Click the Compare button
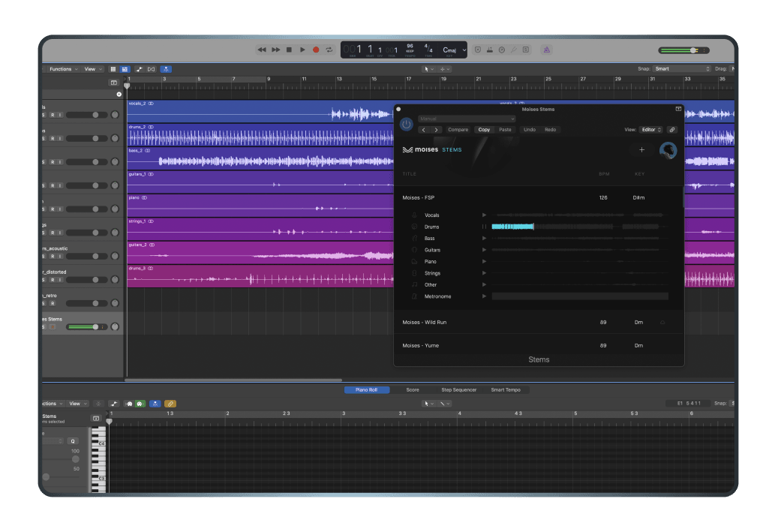Screen dimensions: 778x532 (458, 130)
